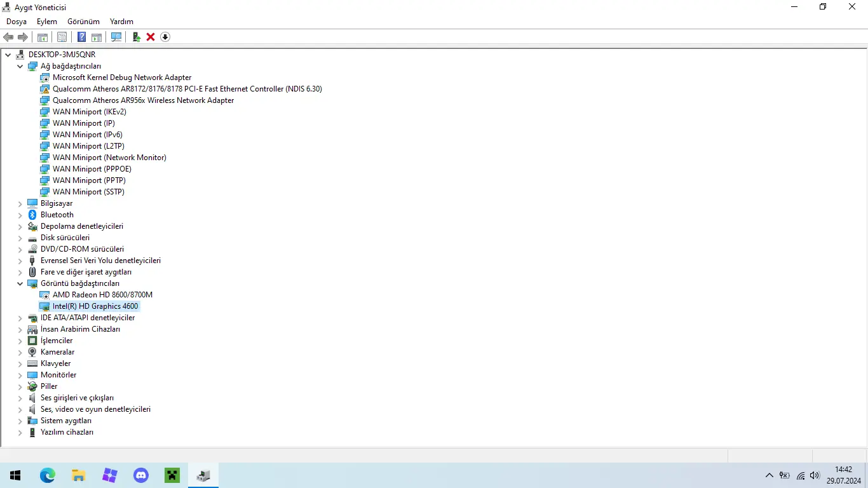
Task: Expand the İnsan Arabirim Cihazları category
Action: (x=20, y=329)
